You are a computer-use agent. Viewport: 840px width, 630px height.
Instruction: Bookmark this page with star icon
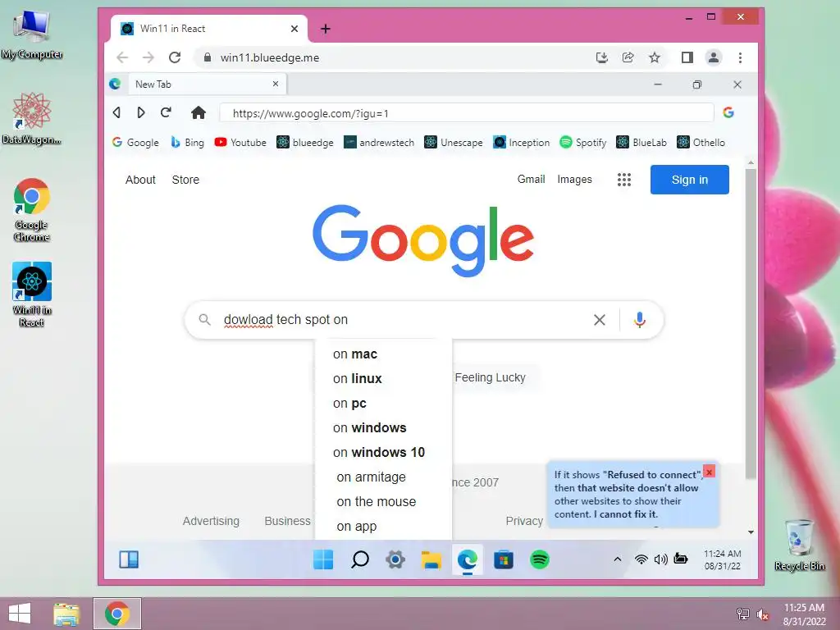tap(654, 57)
